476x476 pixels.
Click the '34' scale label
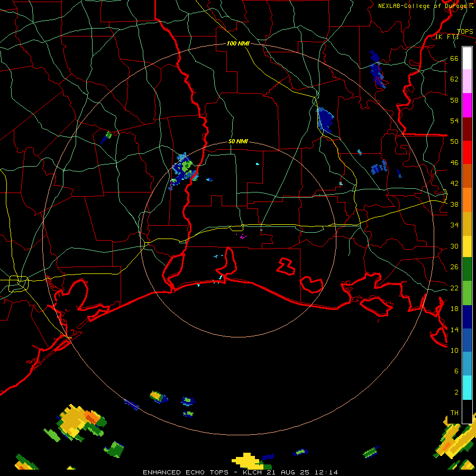[x=454, y=225]
